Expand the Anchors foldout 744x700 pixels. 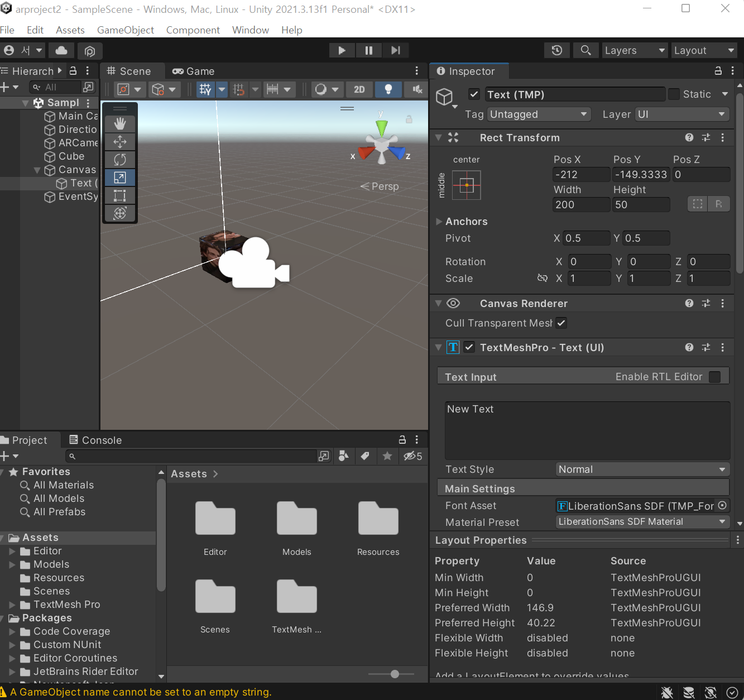pyautogui.click(x=439, y=222)
